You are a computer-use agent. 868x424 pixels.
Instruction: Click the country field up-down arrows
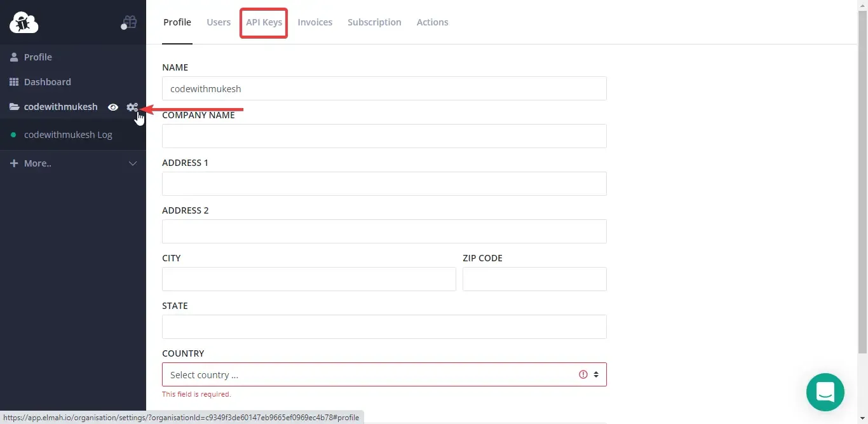coord(596,374)
